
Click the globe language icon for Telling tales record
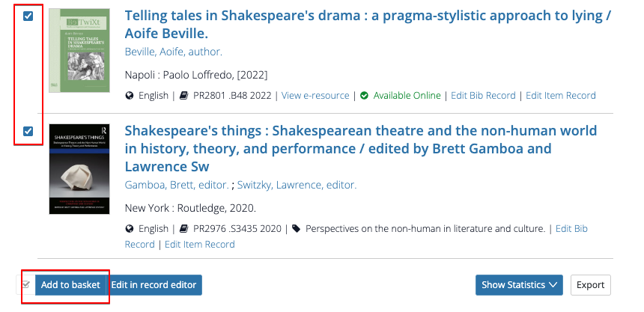(x=130, y=96)
